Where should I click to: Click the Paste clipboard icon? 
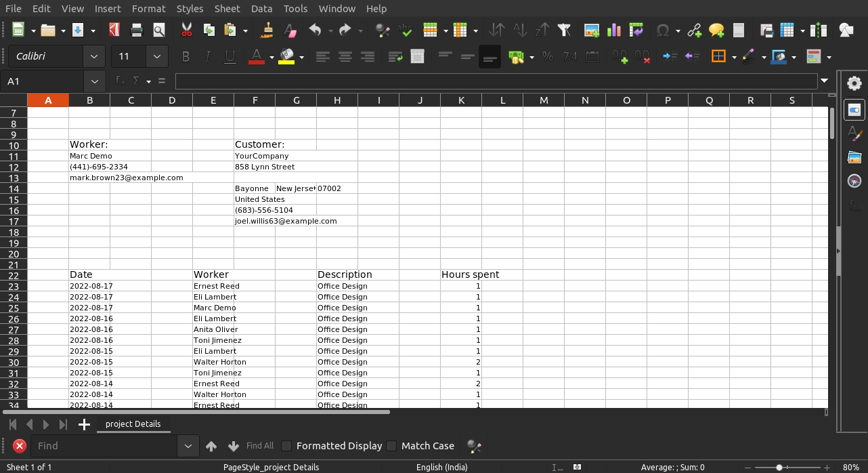(230, 30)
